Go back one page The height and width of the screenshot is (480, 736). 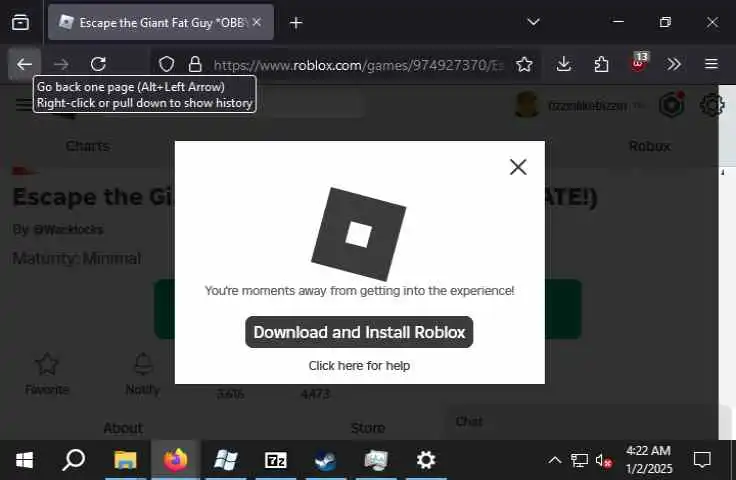(x=24, y=64)
